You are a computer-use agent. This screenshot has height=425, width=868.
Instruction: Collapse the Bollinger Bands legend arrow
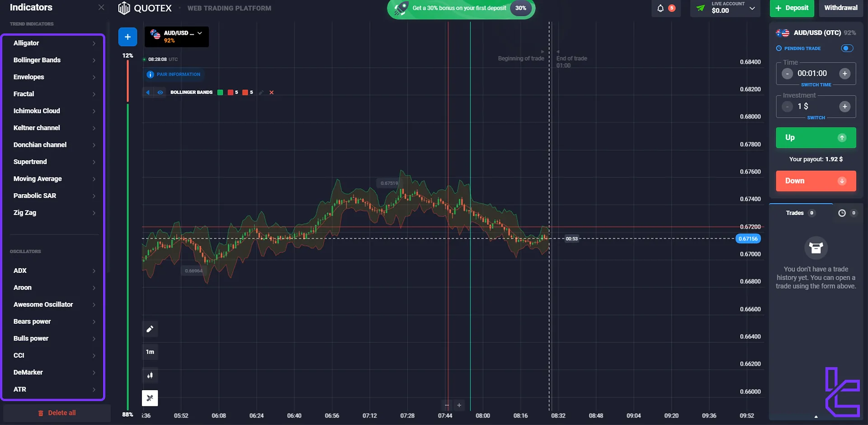click(x=148, y=93)
